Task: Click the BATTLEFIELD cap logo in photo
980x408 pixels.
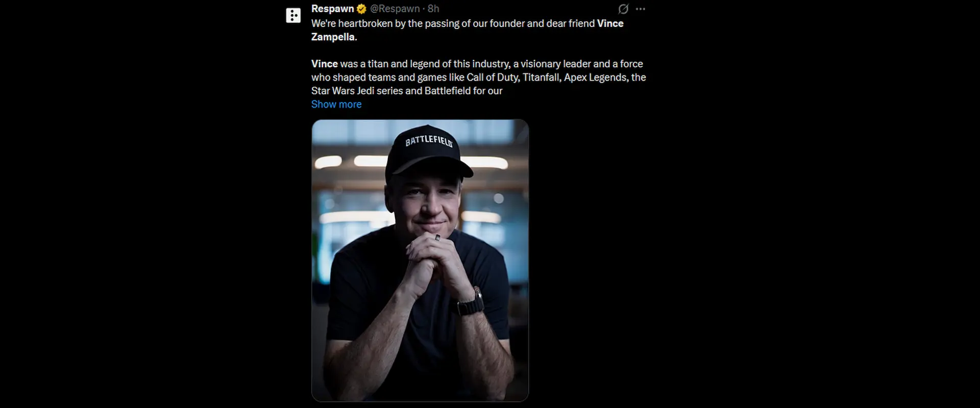Action: point(429,141)
